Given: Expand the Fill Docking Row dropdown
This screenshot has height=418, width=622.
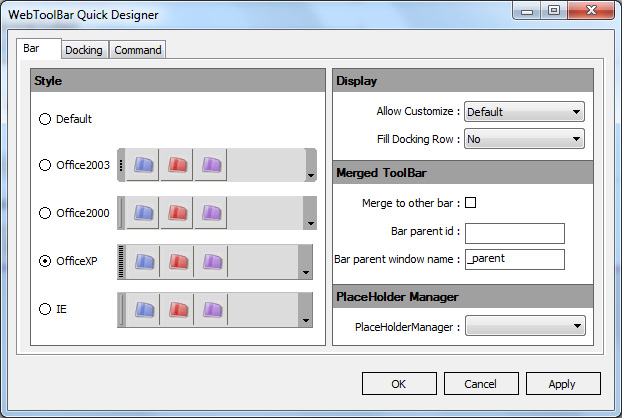Looking at the screenshot, I should 524,139.
